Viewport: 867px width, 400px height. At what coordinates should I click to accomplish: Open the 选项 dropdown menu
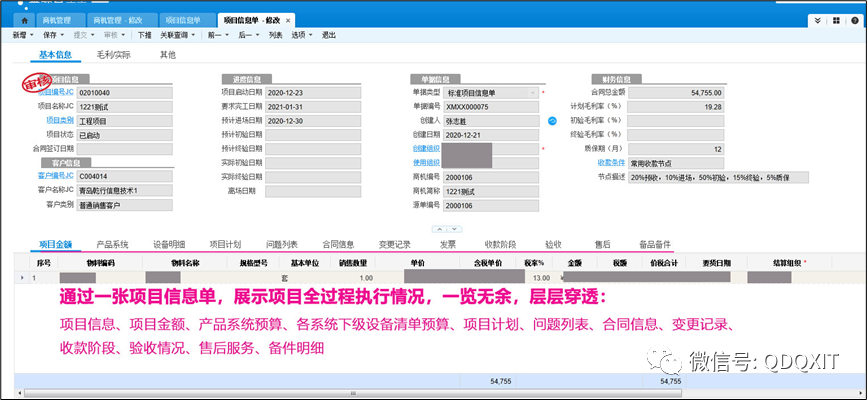pos(300,34)
